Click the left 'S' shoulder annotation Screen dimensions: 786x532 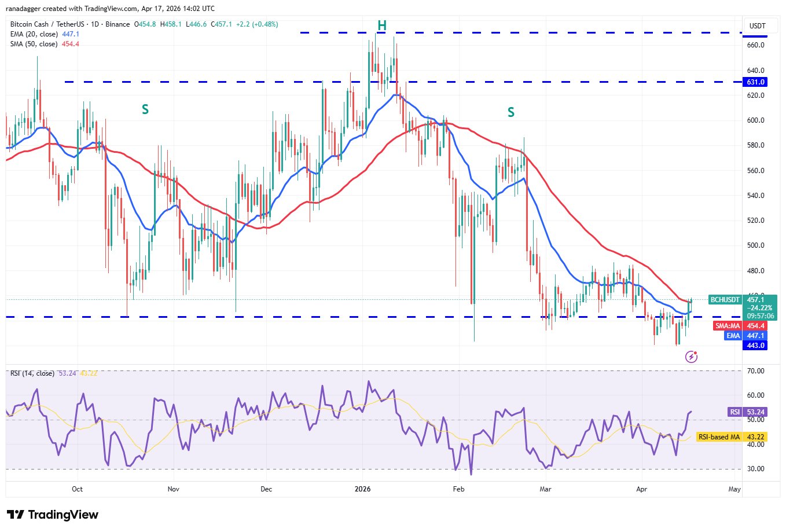(145, 109)
